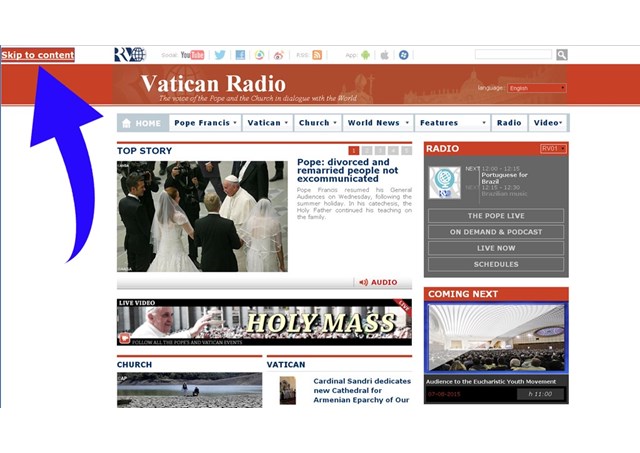Click the h 11:00 time box
The height and width of the screenshot is (453, 640).
[540, 394]
